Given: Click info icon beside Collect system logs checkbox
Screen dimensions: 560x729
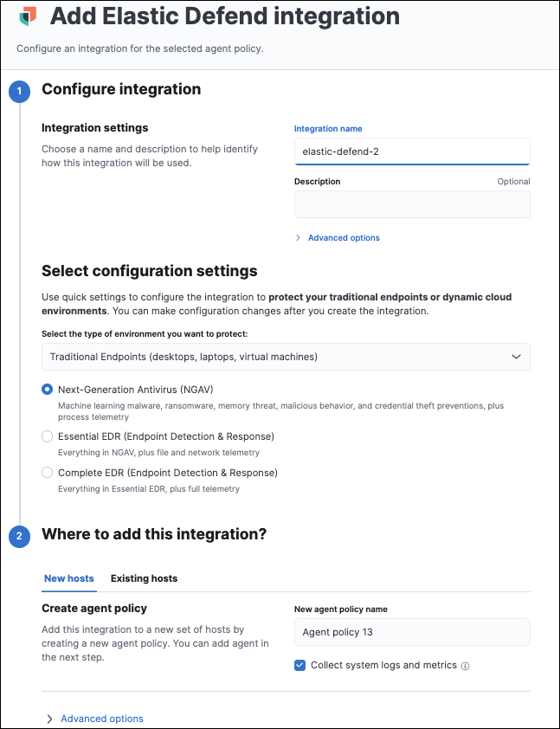Looking at the screenshot, I should pos(467,665).
